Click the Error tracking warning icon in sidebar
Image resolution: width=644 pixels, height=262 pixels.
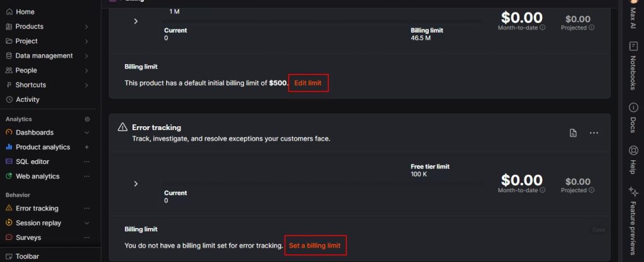tap(9, 209)
